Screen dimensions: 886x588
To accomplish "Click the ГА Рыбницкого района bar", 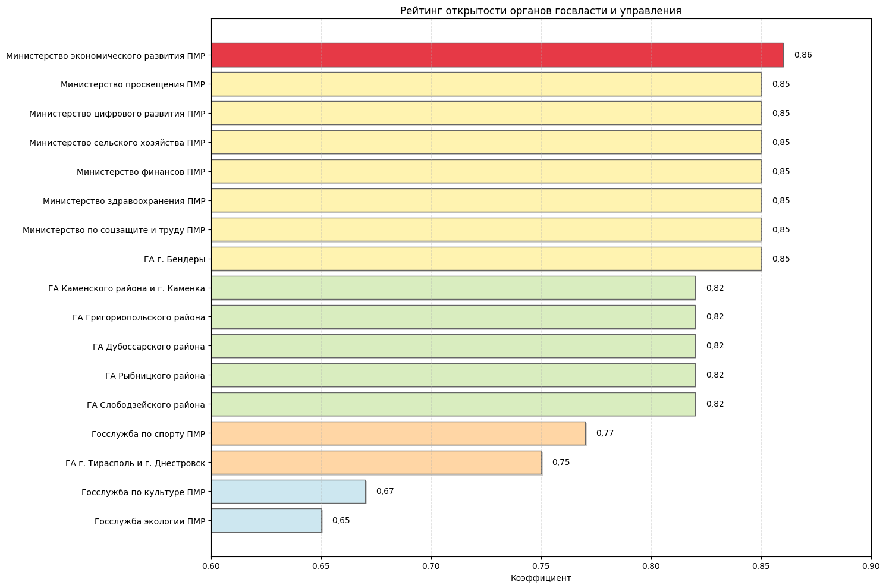I will 453,376.
